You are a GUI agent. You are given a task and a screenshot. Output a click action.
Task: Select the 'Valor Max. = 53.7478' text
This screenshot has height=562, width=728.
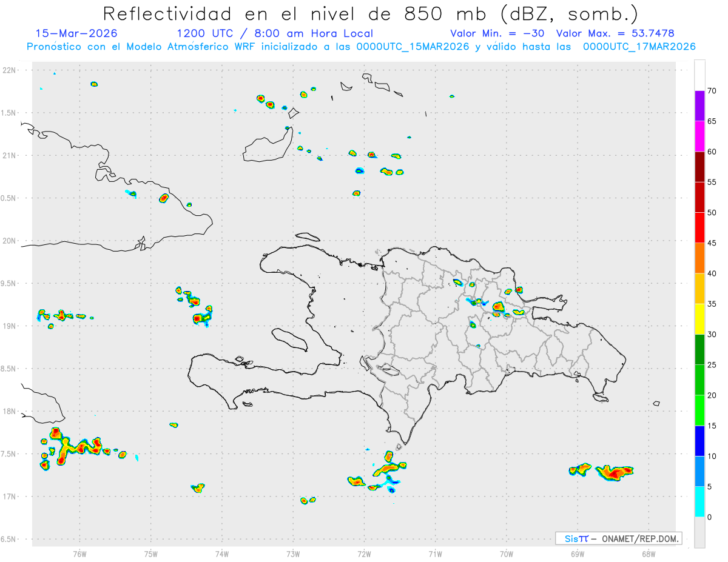click(x=615, y=33)
